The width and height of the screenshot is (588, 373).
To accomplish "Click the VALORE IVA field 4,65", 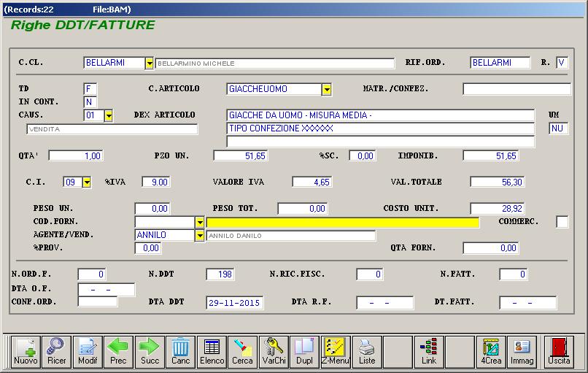I will click(x=312, y=182).
